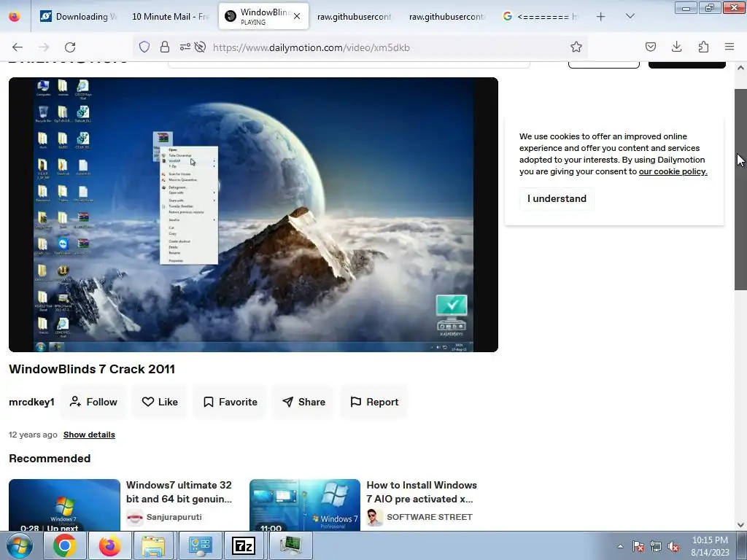Like the WindowBlinds video
747x560 pixels.
pyautogui.click(x=160, y=402)
